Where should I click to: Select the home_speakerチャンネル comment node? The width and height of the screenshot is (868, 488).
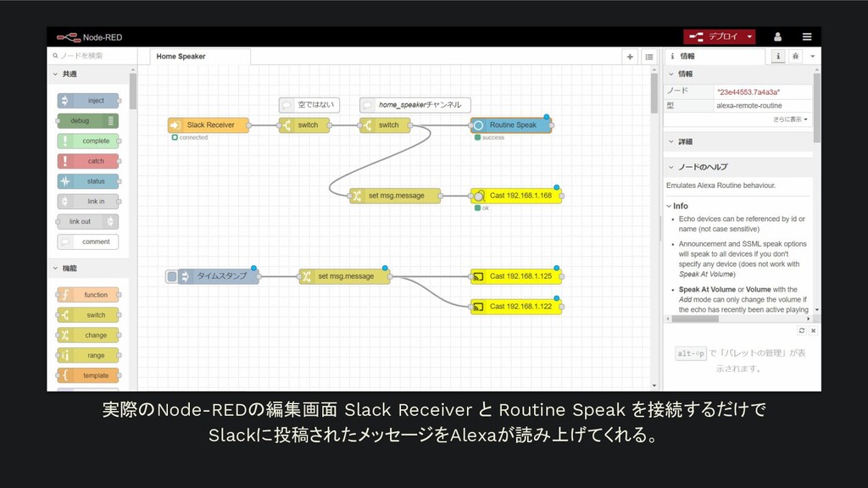point(415,104)
